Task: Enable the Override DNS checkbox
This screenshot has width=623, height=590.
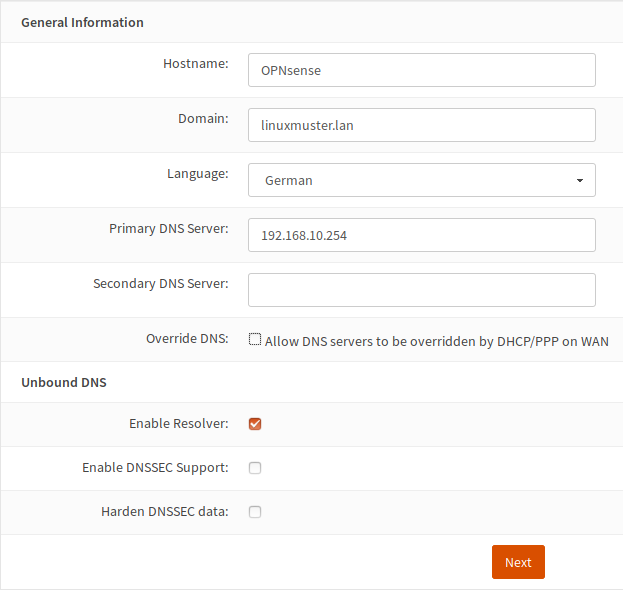Action: (x=255, y=339)
